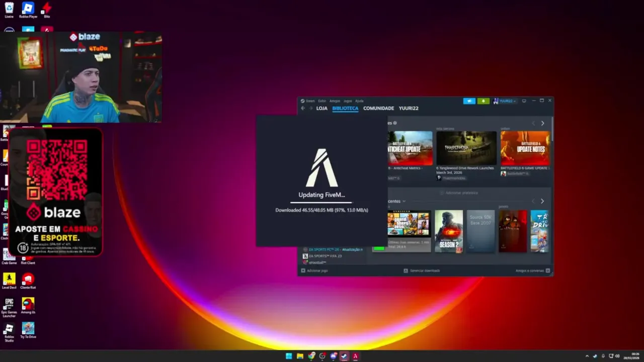Viewport: 644px width, 362px height.
Task: Open the Jogos menu in Steam
Action: [348, 101]
